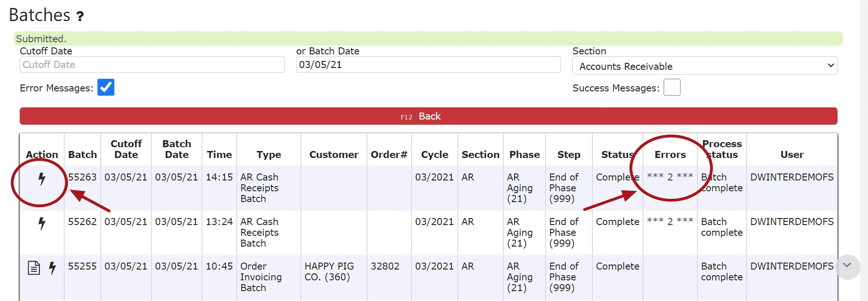868x301 pixels.
Task: Click HAPPY PIG CO. customer cell
Action: [x=329, y=271]
